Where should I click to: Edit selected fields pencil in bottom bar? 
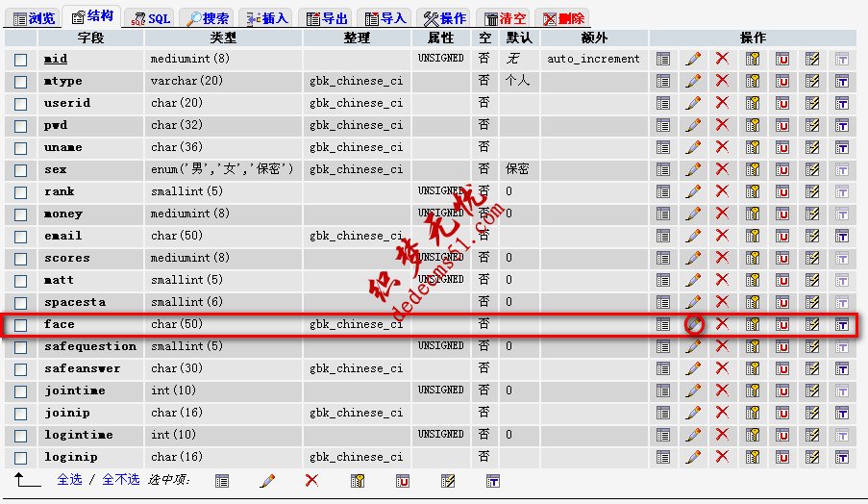point(267,481)
